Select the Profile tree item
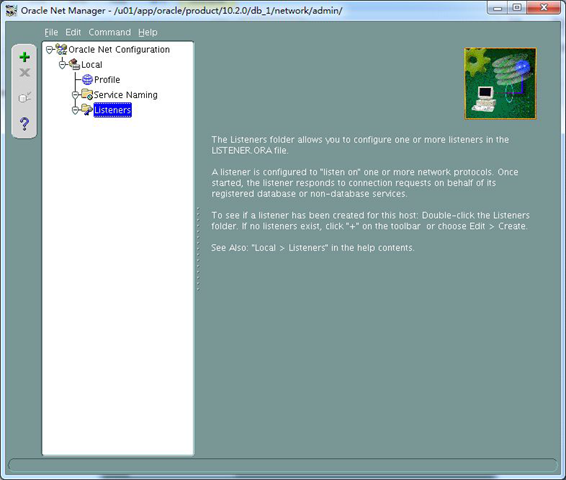Viewport: 566px width, 480px height. [x=107, y=79]
